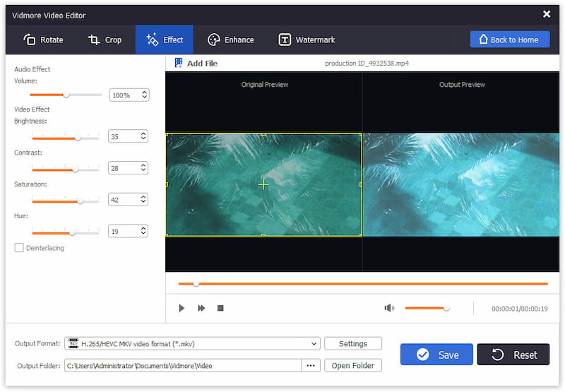Select the Watermark tab

coord(307,40)
